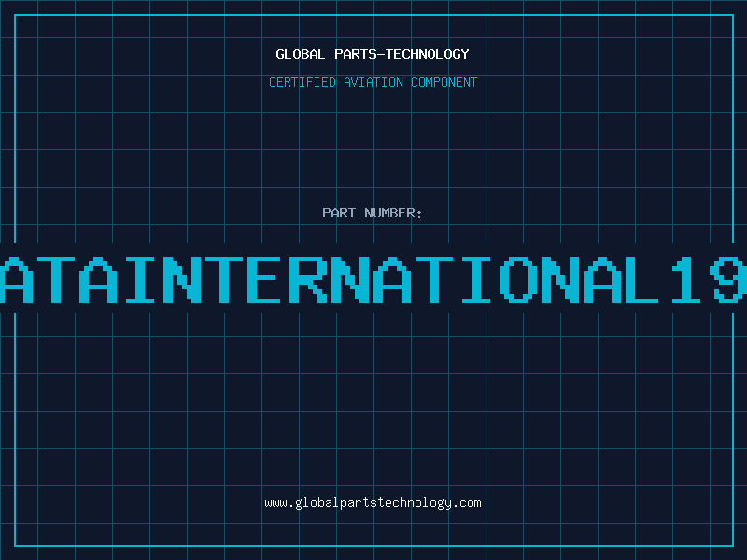Click the large ATAINTERNATIONAL19 part number text
Screen dimensions: 747x560
373,279
